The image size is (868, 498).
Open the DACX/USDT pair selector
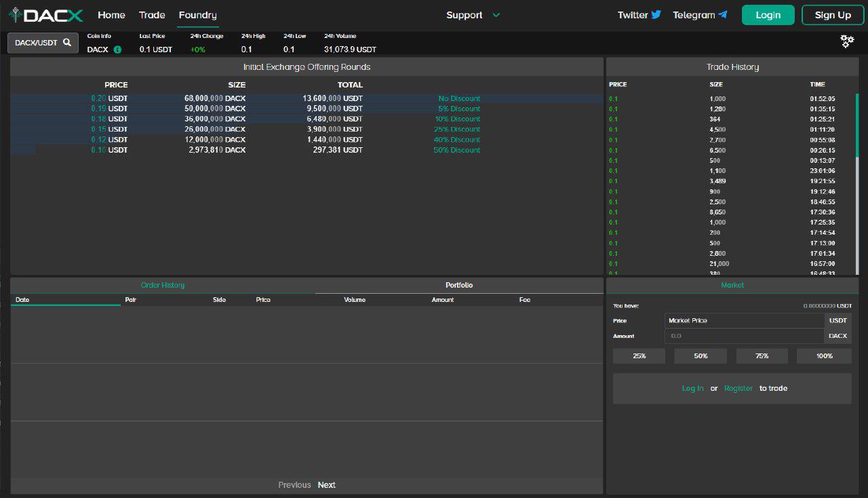point(43,42)
